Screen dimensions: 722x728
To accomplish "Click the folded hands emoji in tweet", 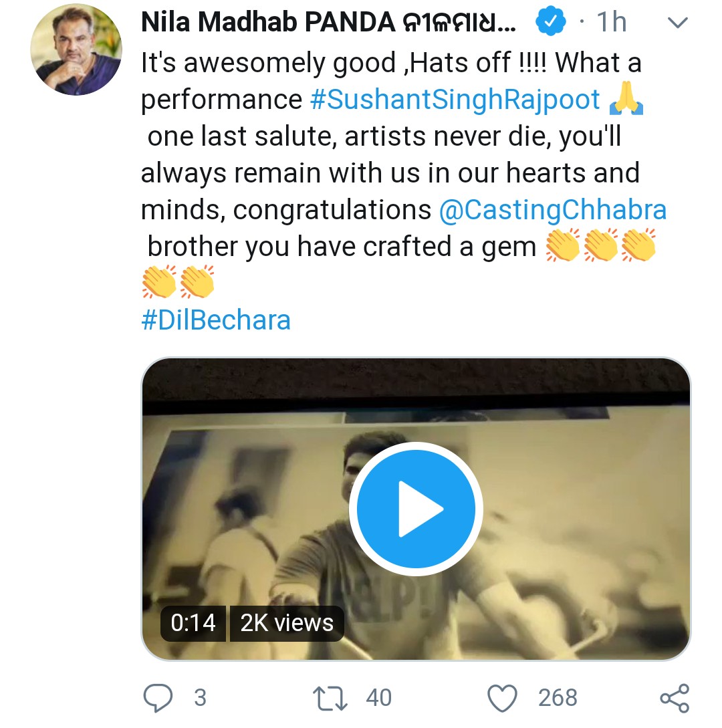I will pyautogui.click(x=626, y=100).
